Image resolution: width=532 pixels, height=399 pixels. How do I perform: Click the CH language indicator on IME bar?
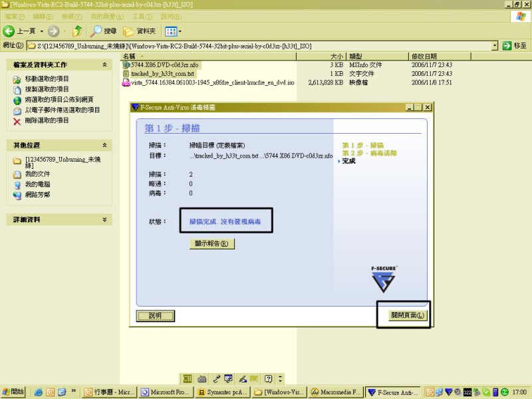point(188,378)
